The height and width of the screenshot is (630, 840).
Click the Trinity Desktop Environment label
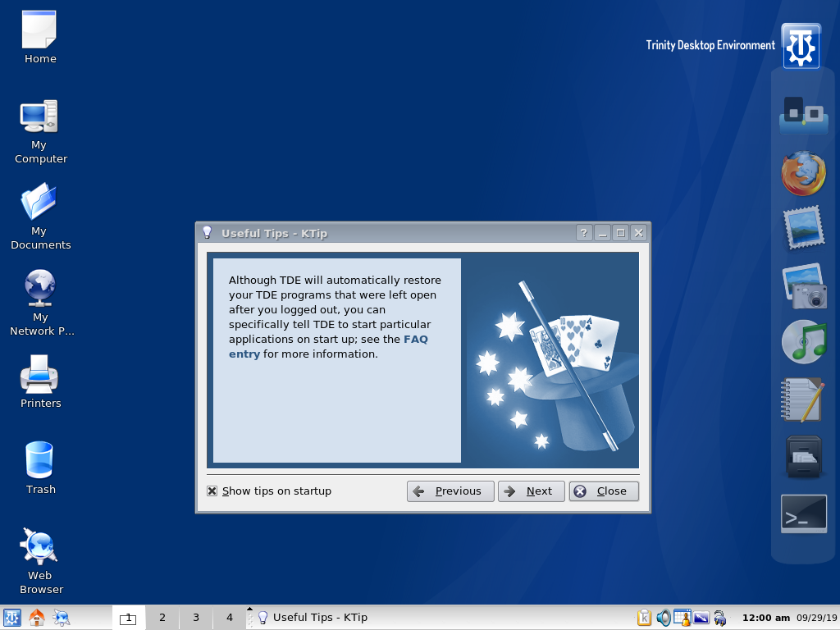click(710, 46)
